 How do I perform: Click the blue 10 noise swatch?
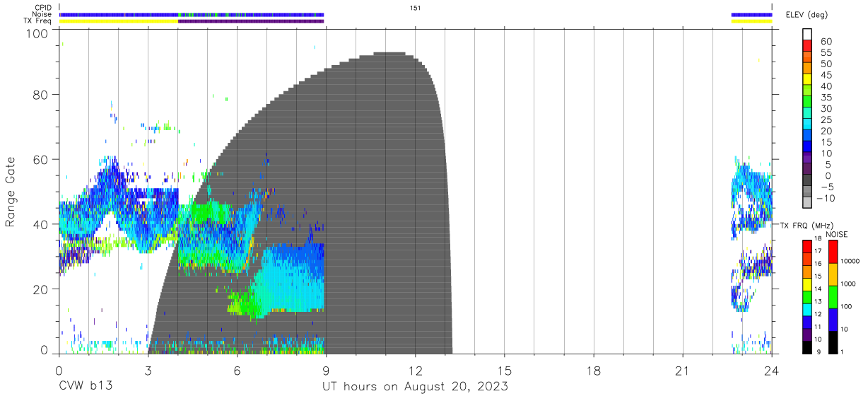click(833, 320)
